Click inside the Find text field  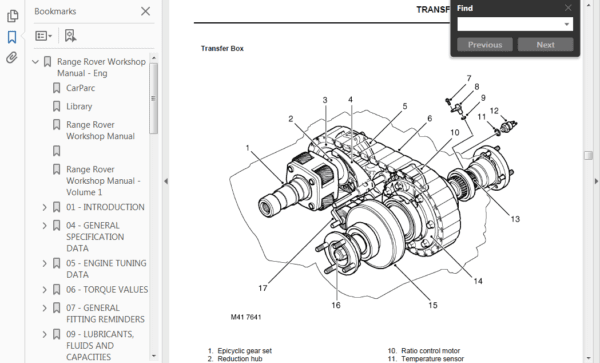(x=510, y=24)
